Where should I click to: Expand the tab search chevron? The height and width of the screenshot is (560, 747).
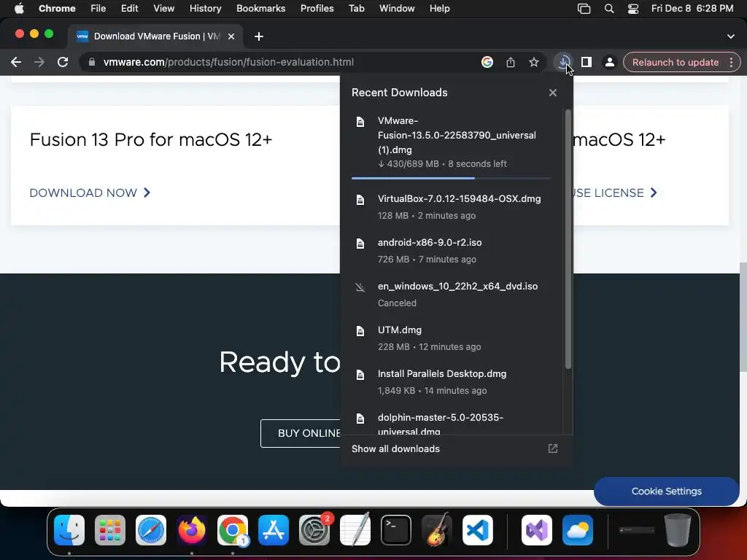(x=731, y=36)
